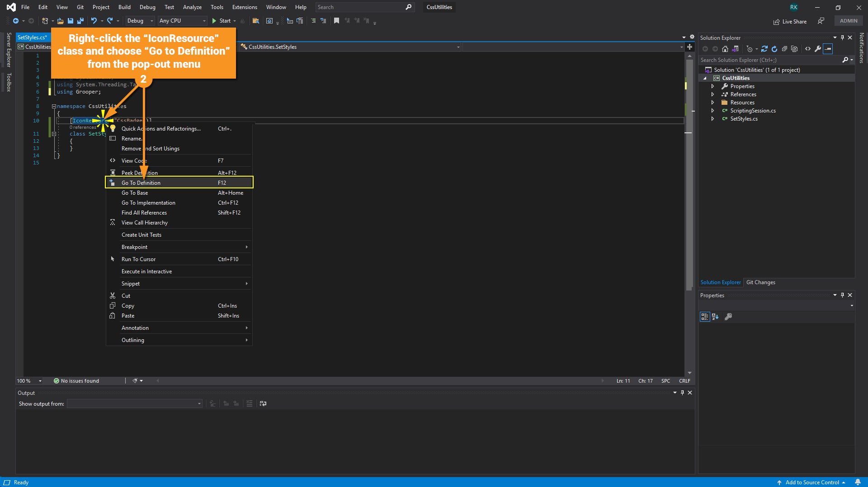Click the Live Share button
Viewport: 868px width, 487px height.
[790, 21]
